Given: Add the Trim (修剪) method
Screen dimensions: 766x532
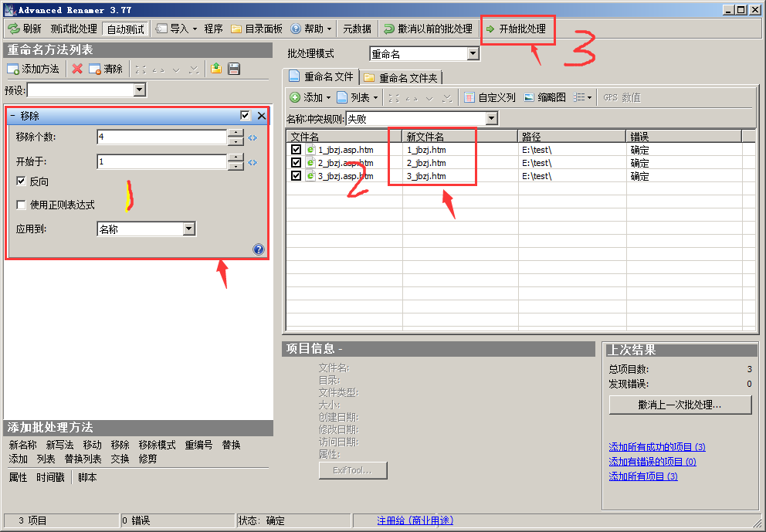Looking at the screenshot, I should pos(147,459).
